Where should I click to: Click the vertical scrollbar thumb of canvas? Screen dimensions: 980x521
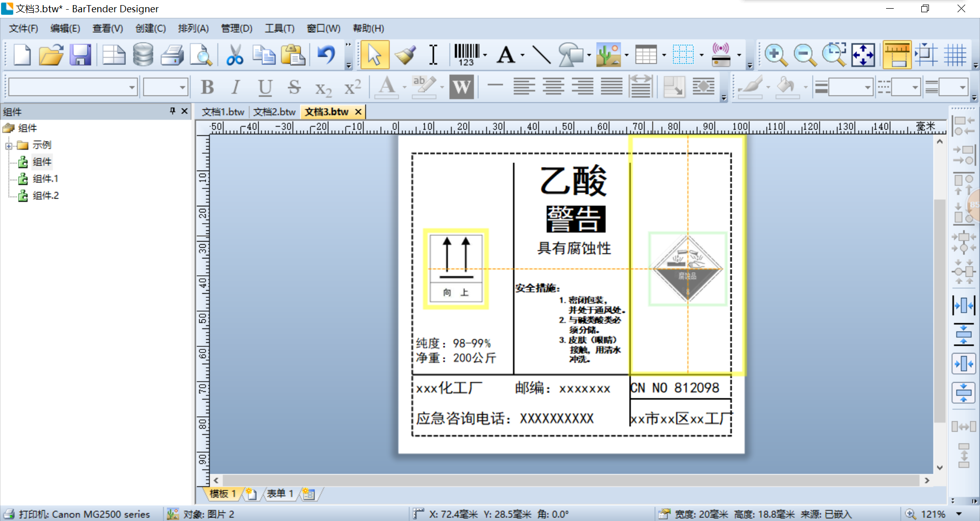pos(939,311)
